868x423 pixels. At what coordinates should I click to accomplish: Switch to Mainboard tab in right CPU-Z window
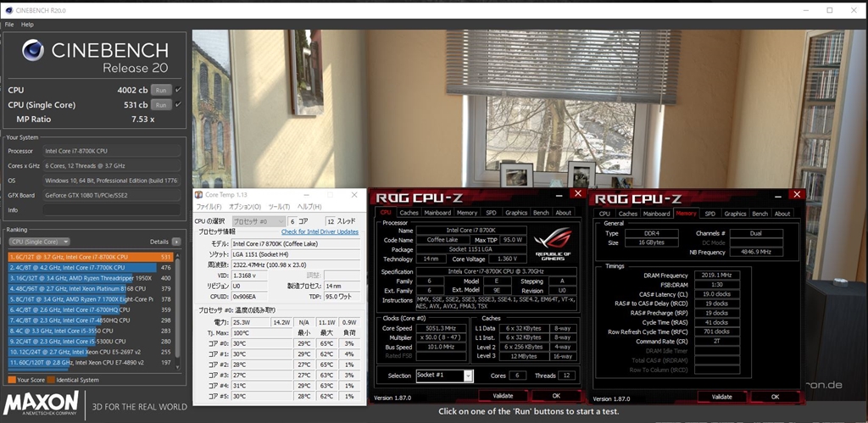(657, 214)
